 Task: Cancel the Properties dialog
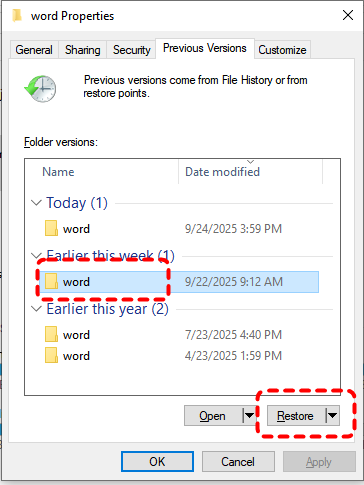238,462
